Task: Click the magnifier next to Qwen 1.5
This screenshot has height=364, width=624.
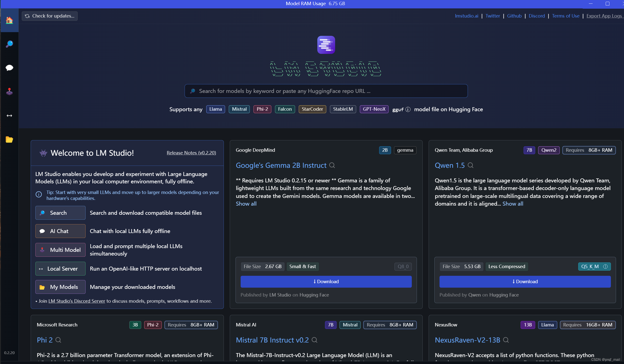Action: point(470,165)
